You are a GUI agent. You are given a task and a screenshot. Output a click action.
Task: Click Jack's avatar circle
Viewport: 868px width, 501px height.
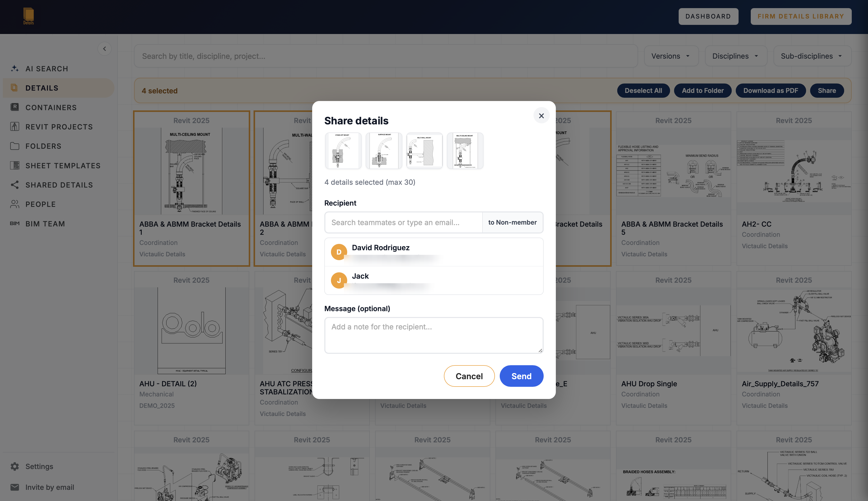(339, 280)
